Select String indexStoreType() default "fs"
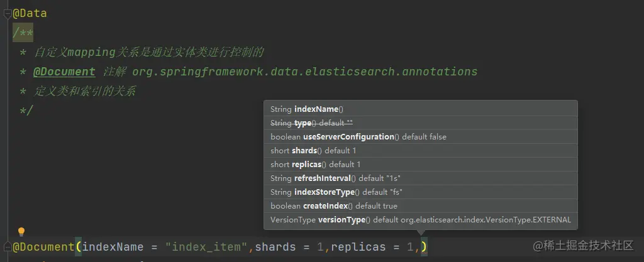 click(x=421, y=192)
